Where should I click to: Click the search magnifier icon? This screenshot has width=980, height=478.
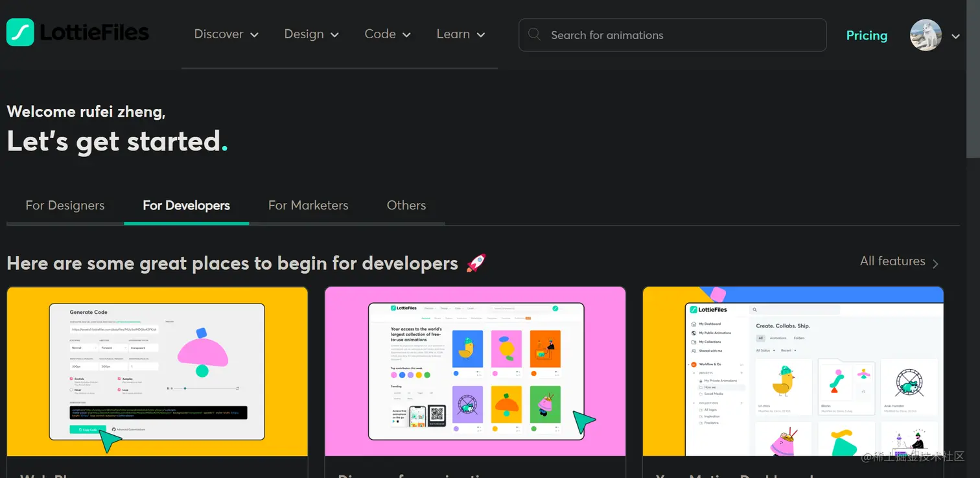(x=535, y=34)
